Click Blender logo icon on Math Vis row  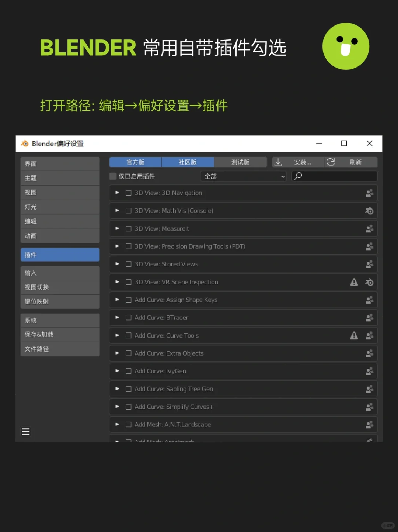point(369,211)
